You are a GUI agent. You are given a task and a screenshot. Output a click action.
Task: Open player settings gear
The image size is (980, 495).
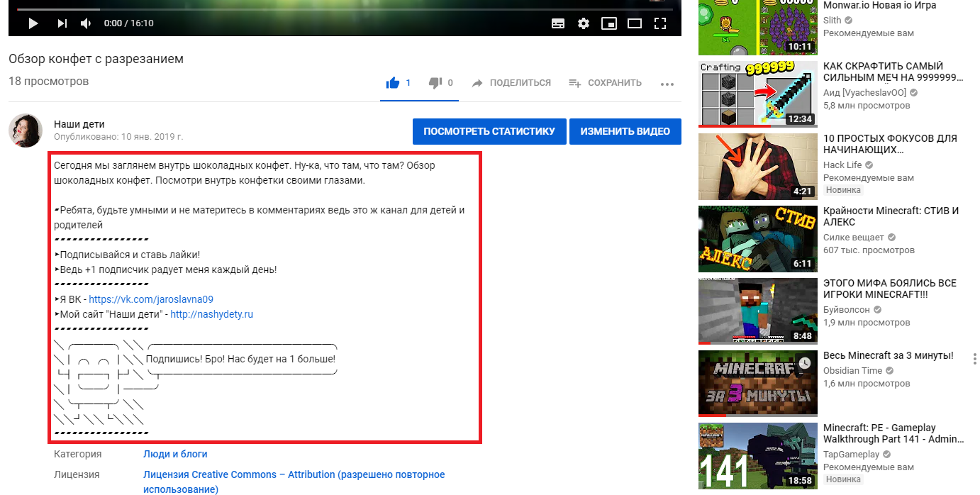pyautogui.click(x=584, y=23)
